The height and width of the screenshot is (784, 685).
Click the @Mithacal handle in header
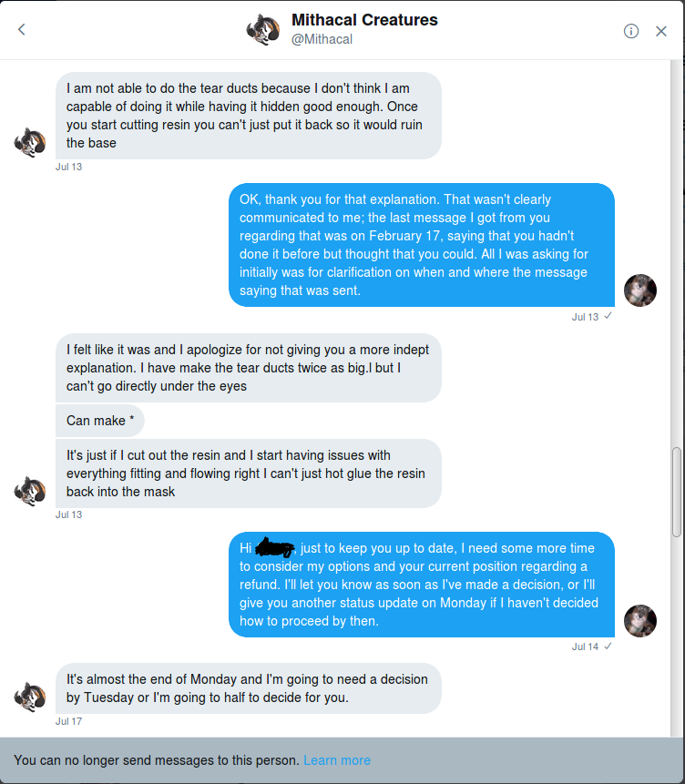[322, 39]
